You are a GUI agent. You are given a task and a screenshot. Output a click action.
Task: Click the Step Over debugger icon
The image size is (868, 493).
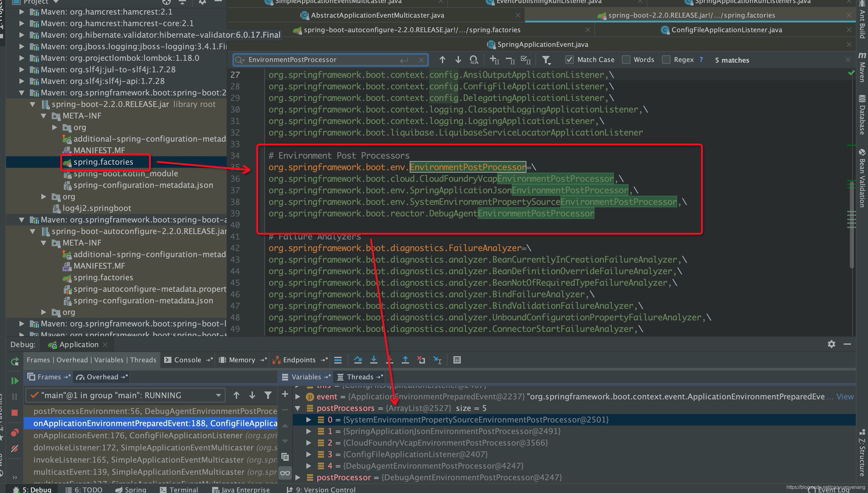coord(358,360)
